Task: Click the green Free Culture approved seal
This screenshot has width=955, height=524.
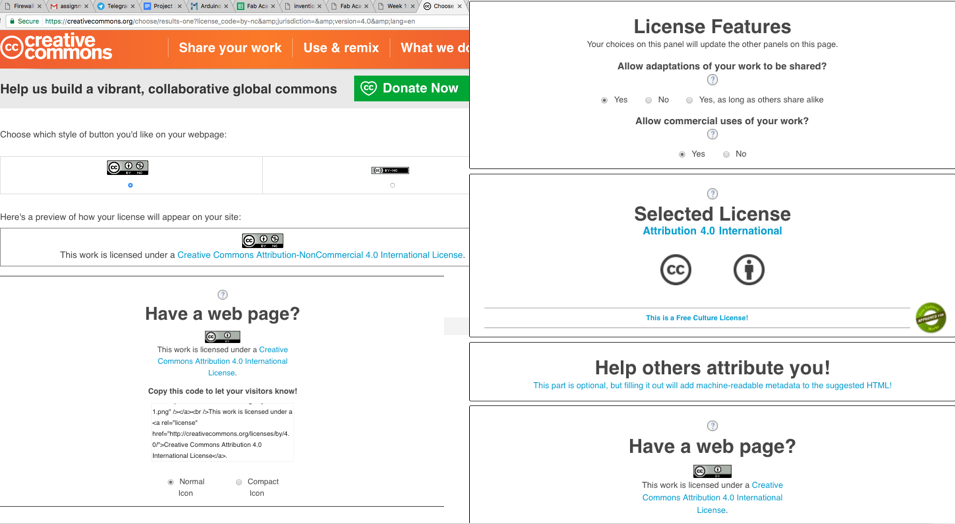Action: 931,317
